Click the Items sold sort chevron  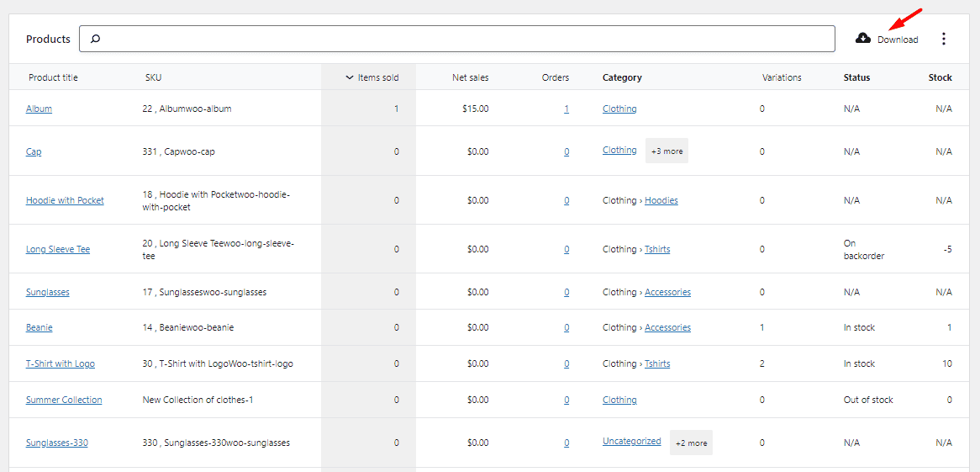point(350,77)
